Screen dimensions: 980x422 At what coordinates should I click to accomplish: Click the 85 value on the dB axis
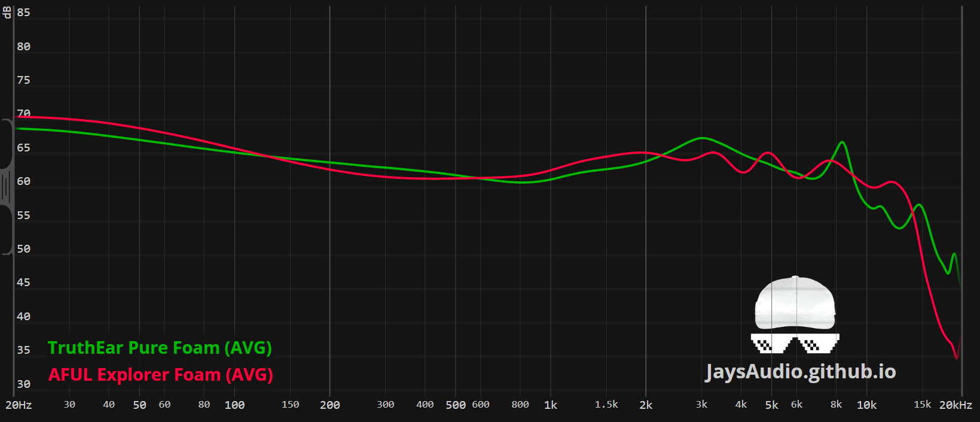point(23,13)
